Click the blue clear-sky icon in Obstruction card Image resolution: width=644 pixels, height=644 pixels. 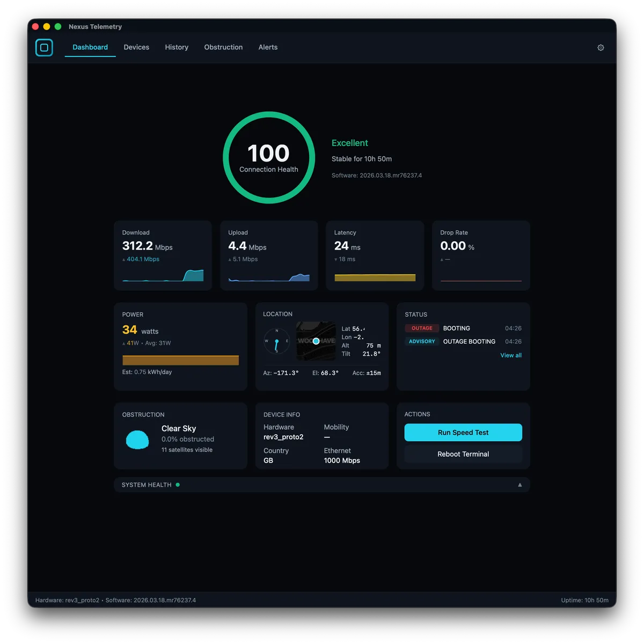(x=137, y=440)
